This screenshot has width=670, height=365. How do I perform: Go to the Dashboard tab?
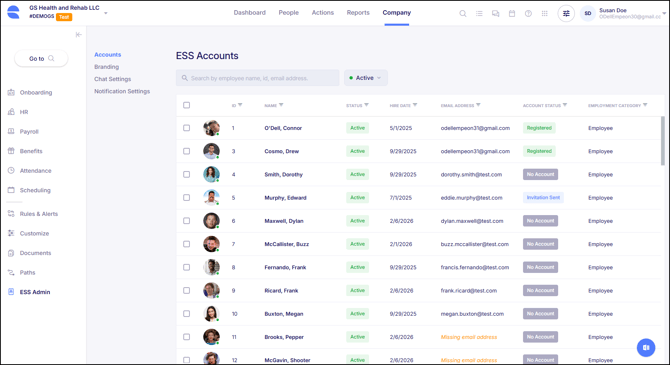tap(250, 13)
